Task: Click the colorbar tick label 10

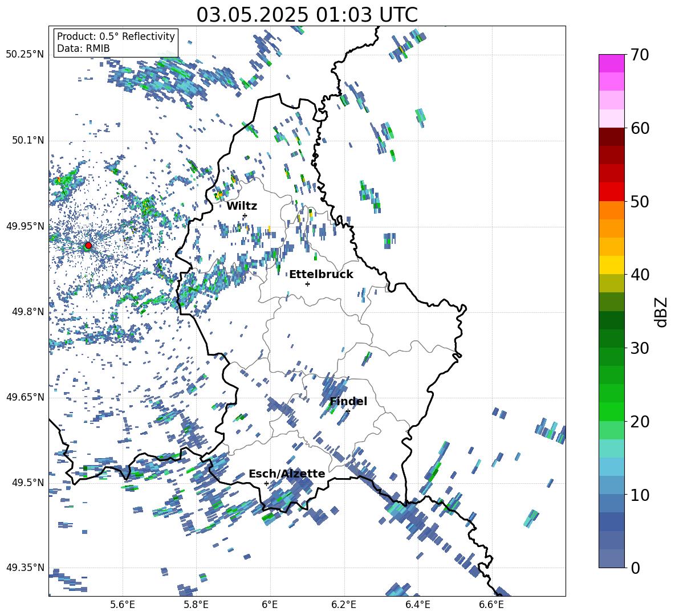Action: pyautogui.click(x=640, y=495)
